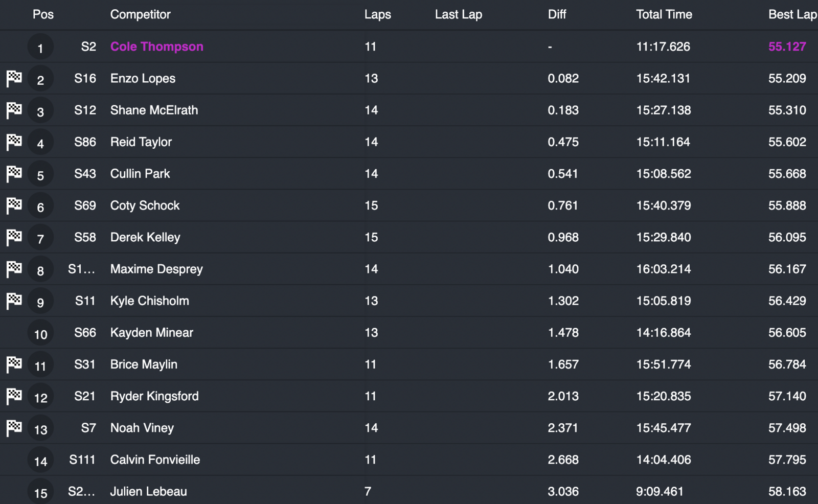Viewport: 818px width, 504px height.
Task: Click the checkered flag beside Cullin Park
Action: [x=14, y=174]
